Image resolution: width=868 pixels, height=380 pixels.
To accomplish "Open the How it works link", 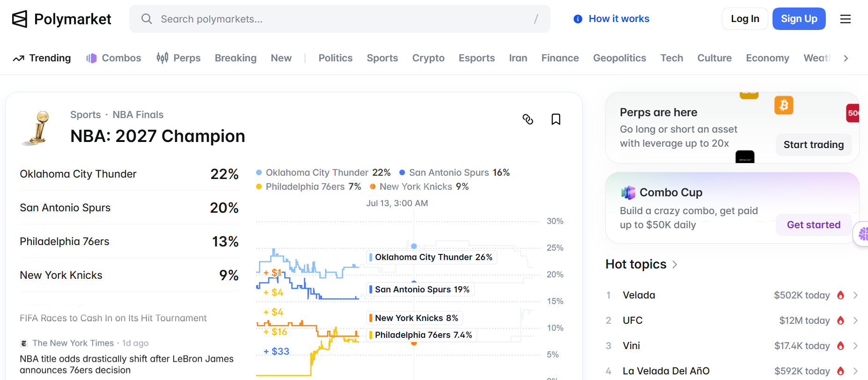I will 619,19.
